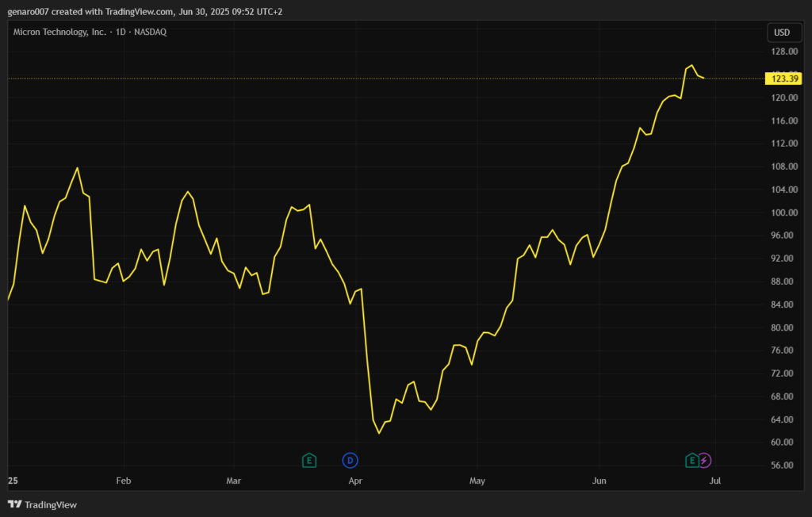Open the USD currency selector

781,33
